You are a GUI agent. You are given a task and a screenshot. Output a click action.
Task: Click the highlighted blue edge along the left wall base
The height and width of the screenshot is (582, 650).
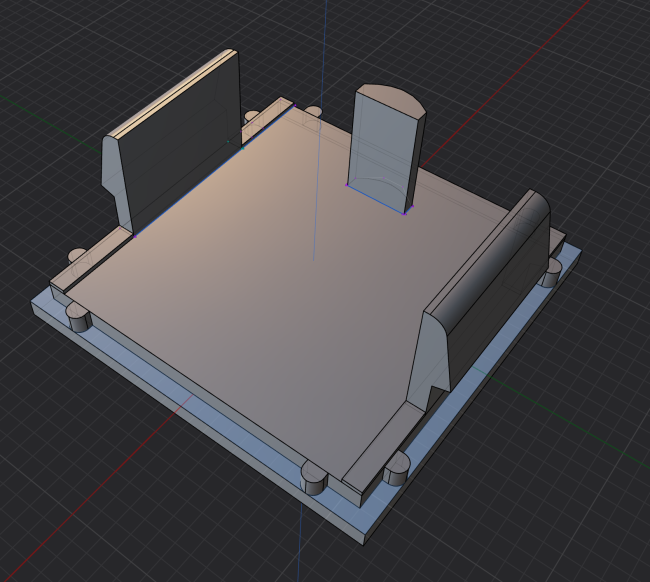click(215, 171)
